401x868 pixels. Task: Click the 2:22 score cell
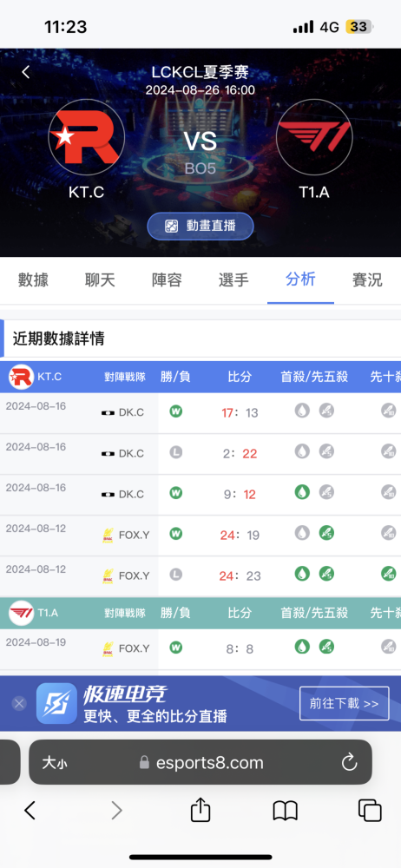(240, 454)
